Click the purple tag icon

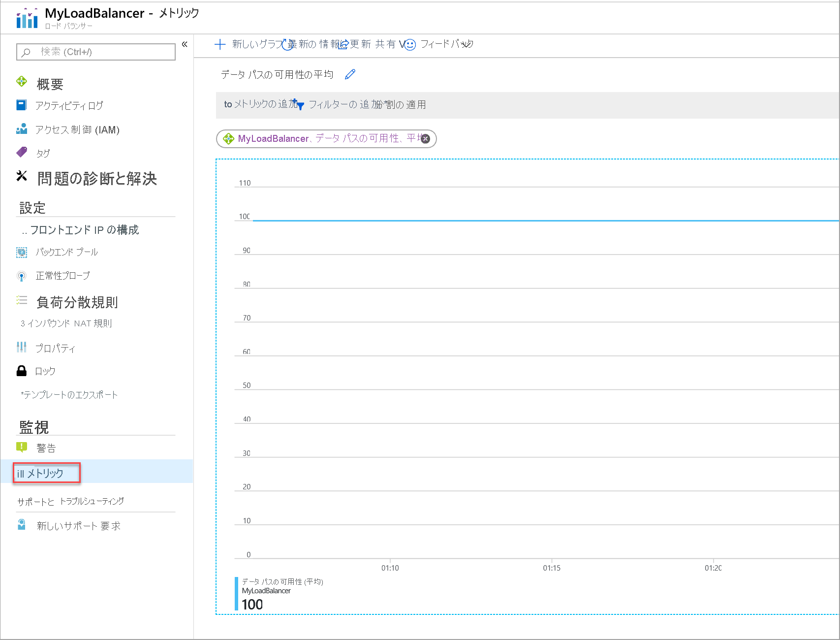[x=22, y=152]
